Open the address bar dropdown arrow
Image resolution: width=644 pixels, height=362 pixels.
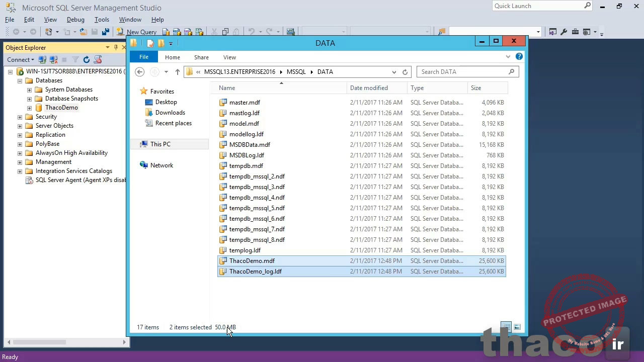394,72
